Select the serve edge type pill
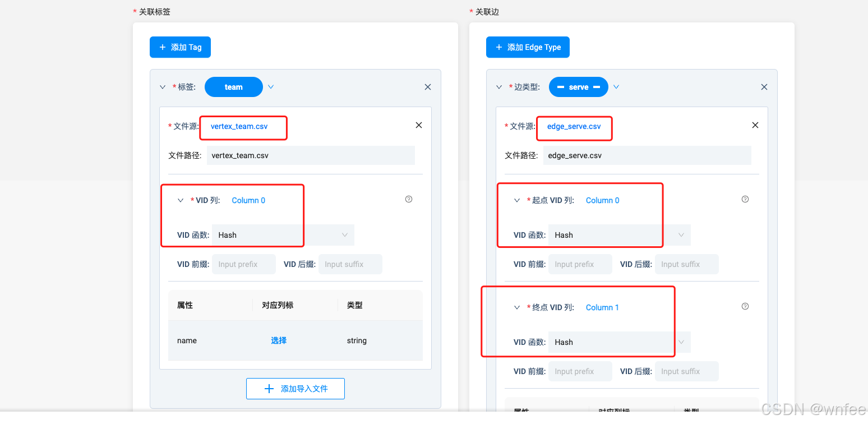Viewport: 868px width, 424px height. [579, 87]
